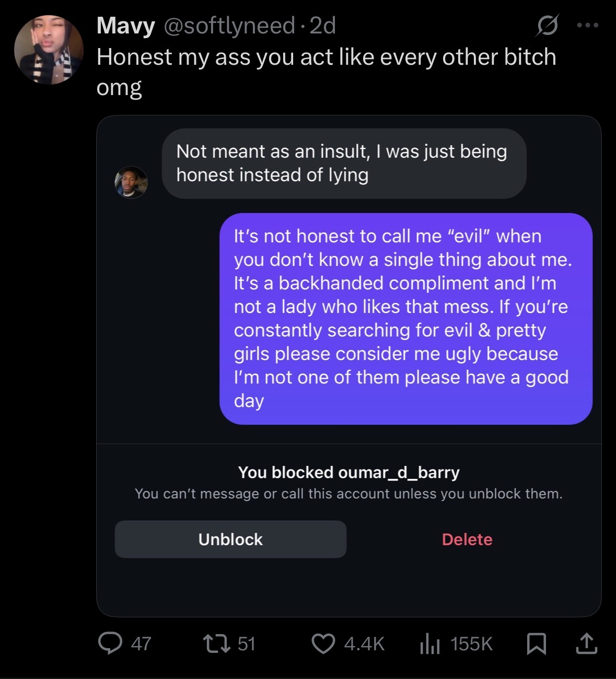Open the reply comments icon
The width and height of the screenshot is (616, 679).
point(110,643)
